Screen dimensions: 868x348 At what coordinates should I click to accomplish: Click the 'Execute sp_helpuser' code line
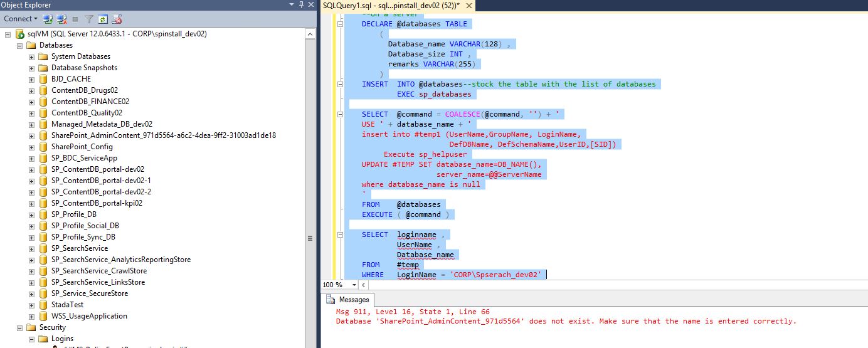pyautogui.click(x=425, y=154)
